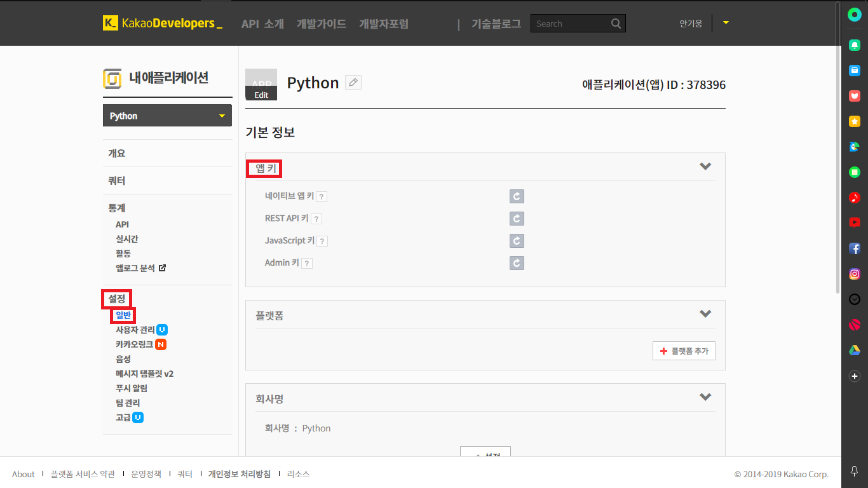Click the APP Edit thumbnail

click(x=261, y=85)
